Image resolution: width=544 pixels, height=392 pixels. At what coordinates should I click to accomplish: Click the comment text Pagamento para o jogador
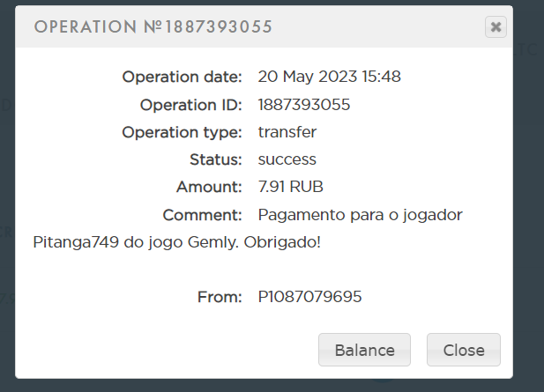pos(360,214)
